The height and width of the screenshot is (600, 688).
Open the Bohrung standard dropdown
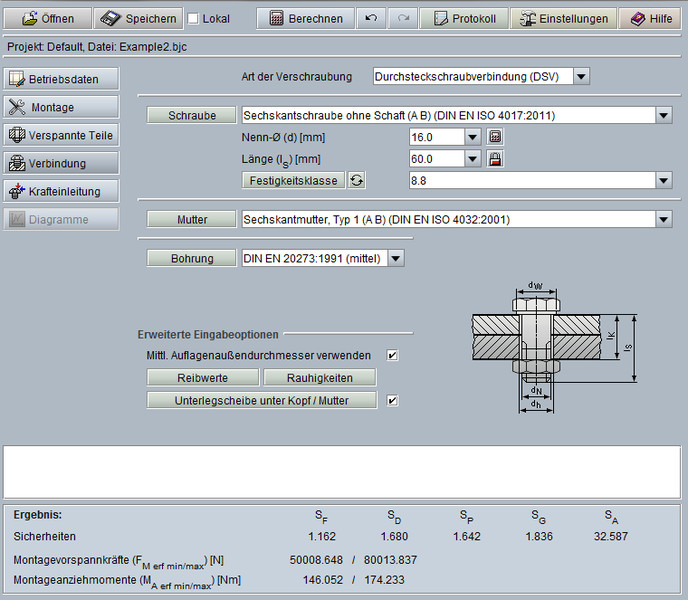pos(396,259)
